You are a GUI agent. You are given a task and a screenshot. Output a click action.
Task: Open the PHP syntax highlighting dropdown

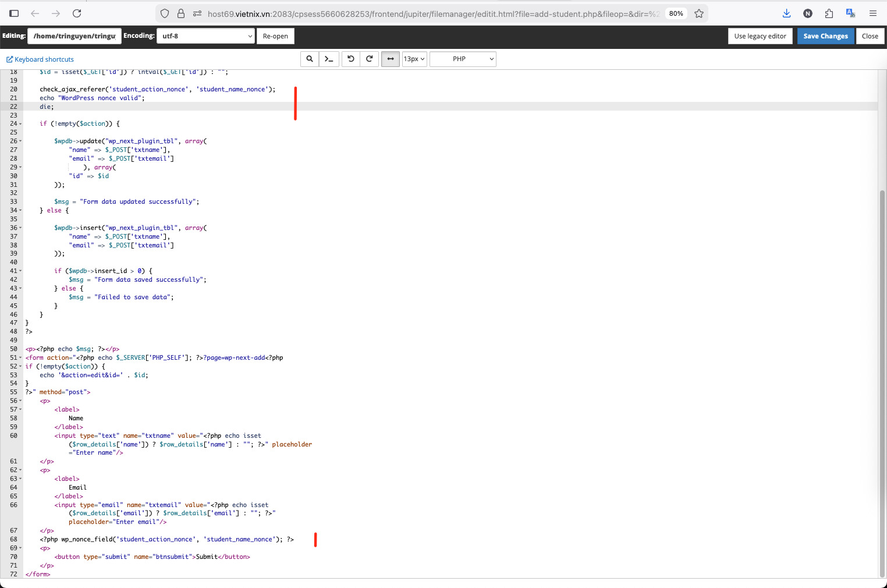[x=462, y=59]
